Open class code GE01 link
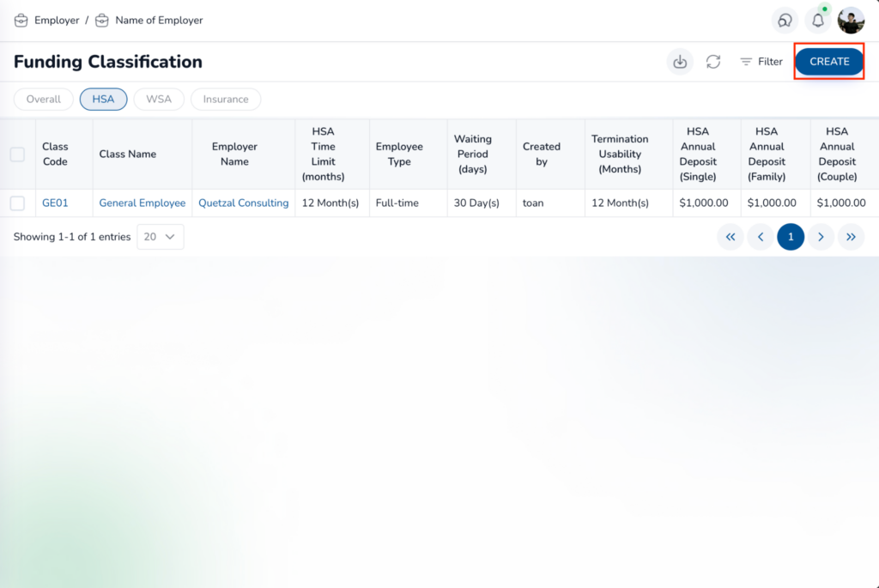 (55, 203)
